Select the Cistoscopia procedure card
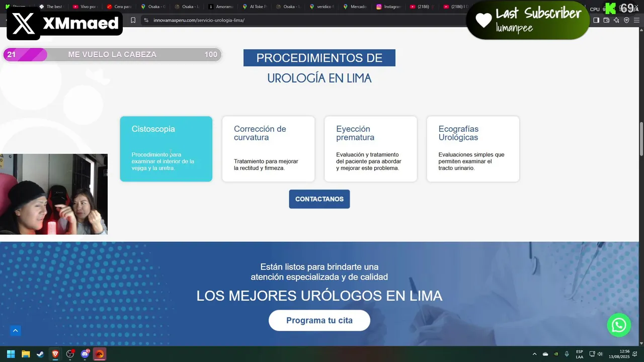The height and width of the screenshot is (362, 644). click(166, 149)
